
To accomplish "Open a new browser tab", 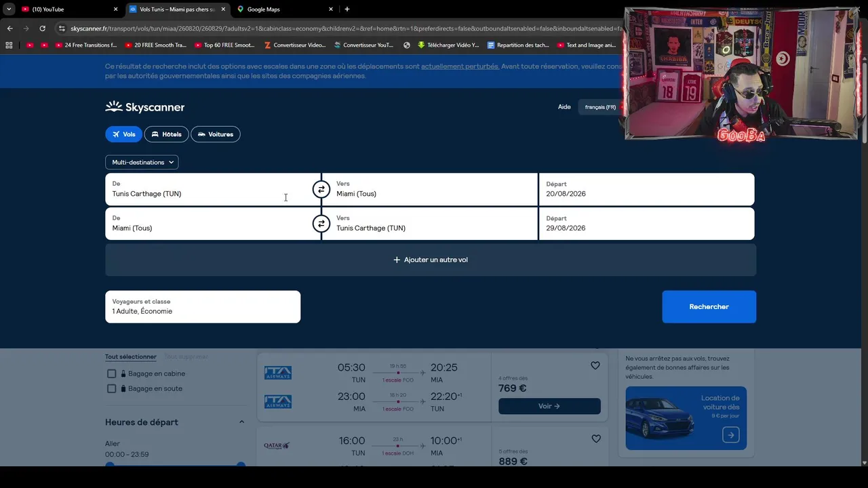I will coord(347,9).
